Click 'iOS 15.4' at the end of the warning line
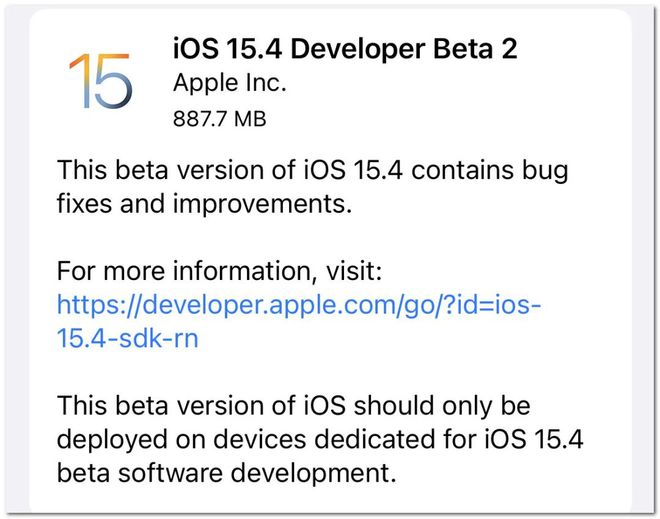Image resolution: width=660 pixels, height=519 pixels. (x=534, y=439)
